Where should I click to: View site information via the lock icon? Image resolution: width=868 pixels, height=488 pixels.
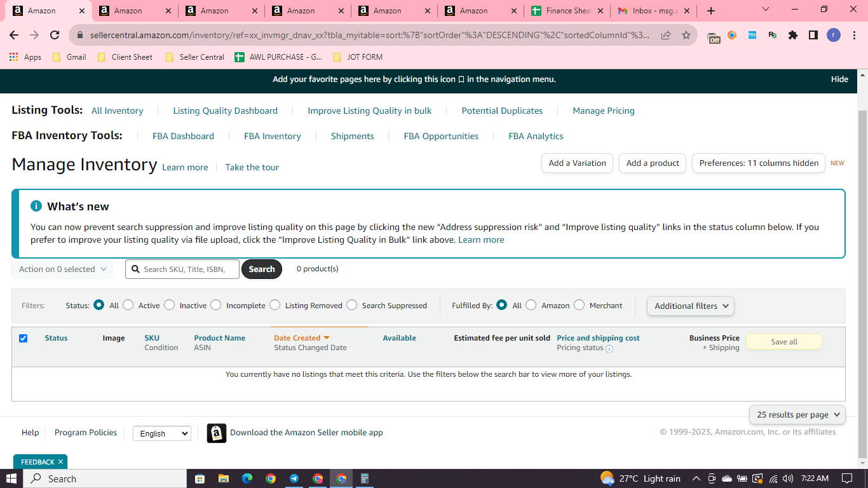[x=81, y=36]
